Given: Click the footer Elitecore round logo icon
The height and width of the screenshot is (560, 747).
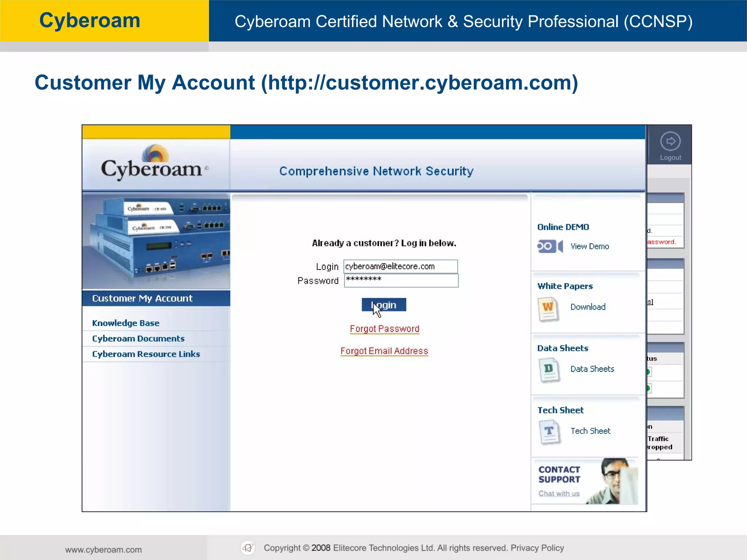Looking at the screenshot, I should [248, 548].
